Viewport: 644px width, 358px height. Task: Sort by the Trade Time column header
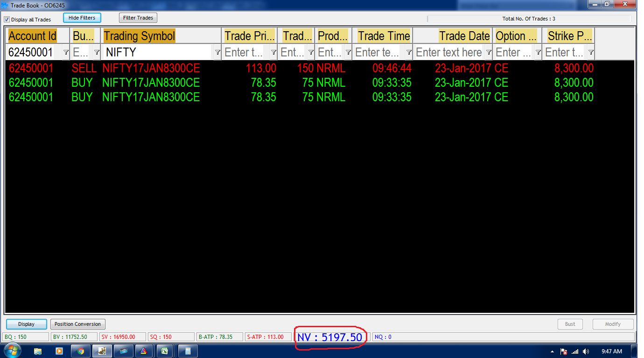pos(383,36)
